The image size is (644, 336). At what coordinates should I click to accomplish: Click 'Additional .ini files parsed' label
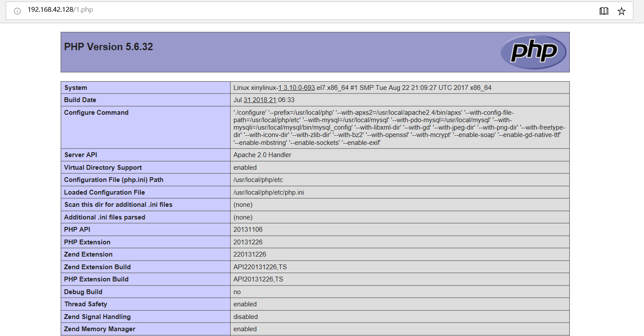pos(105,217)
